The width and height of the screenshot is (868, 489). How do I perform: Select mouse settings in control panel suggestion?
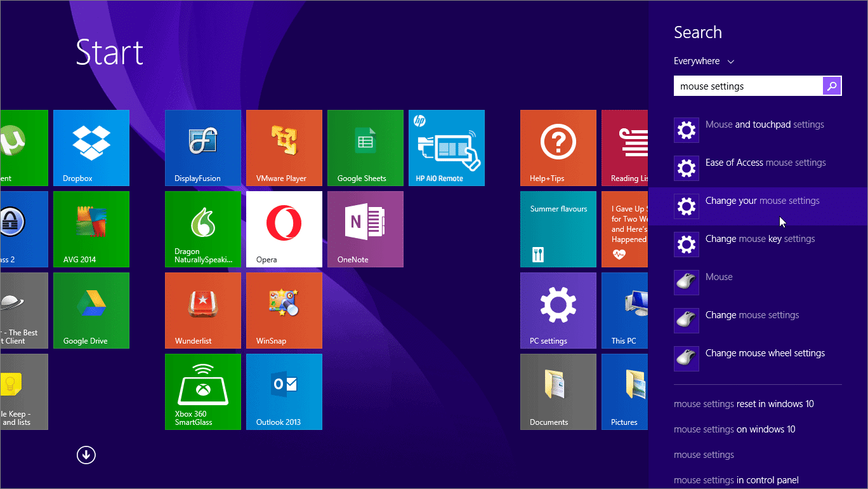pyautogui.click(x=736, y=480)
